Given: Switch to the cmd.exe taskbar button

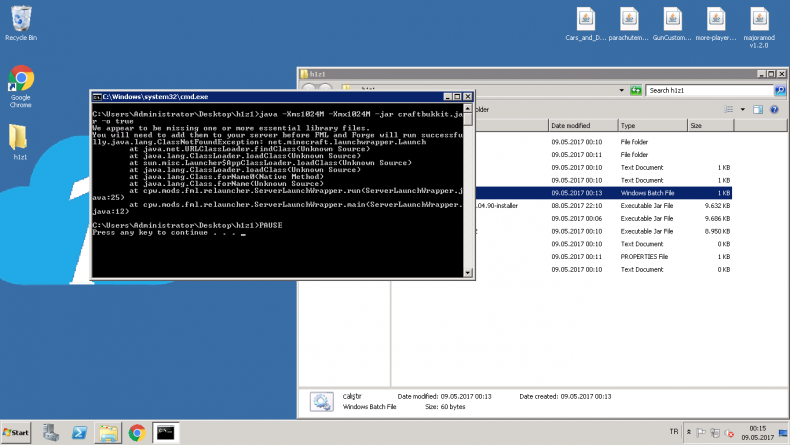Looking at the screenshot, I should coord(165,432).
